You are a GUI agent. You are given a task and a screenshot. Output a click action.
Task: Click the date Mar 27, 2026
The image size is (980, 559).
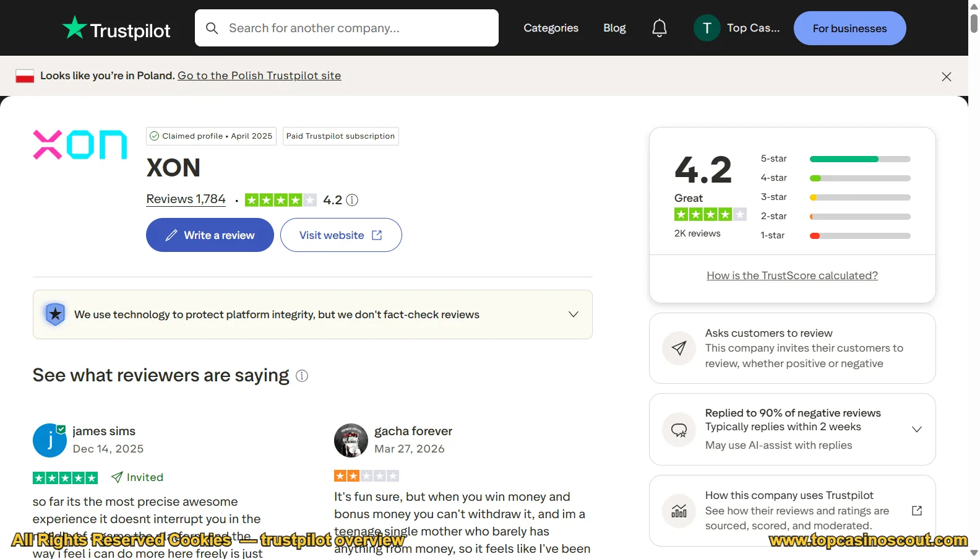(410, 449)
